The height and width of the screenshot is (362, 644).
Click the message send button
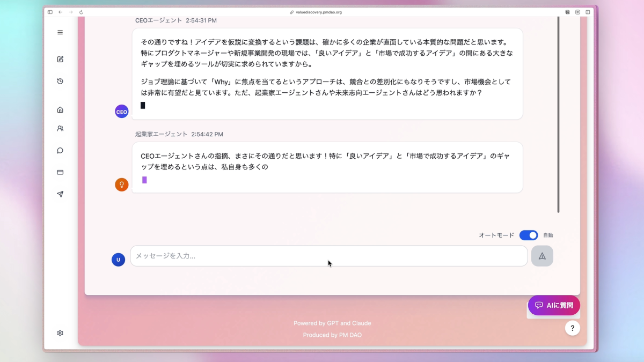click(x=542, y=256)
